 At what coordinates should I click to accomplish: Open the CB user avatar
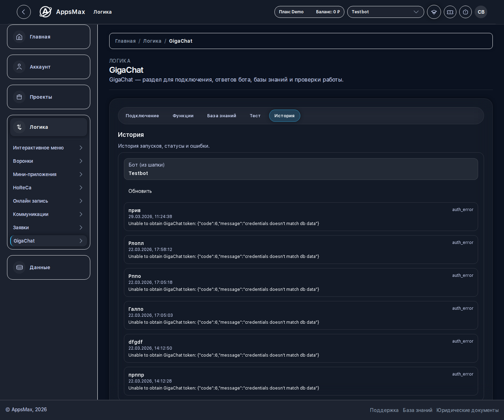[x=481, y=12]
